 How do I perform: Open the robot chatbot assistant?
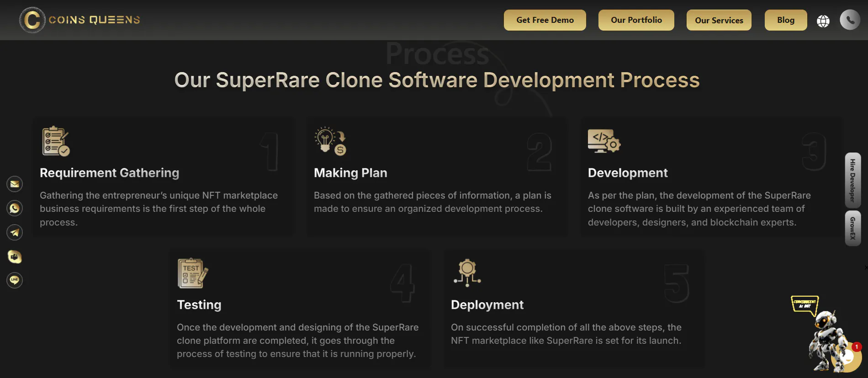click(826, 340)
